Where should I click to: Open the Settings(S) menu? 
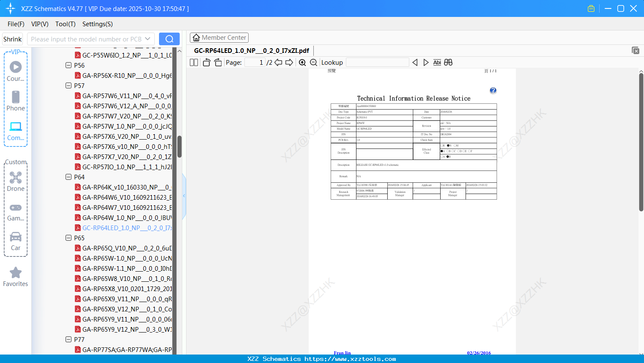tap(98, 24)
